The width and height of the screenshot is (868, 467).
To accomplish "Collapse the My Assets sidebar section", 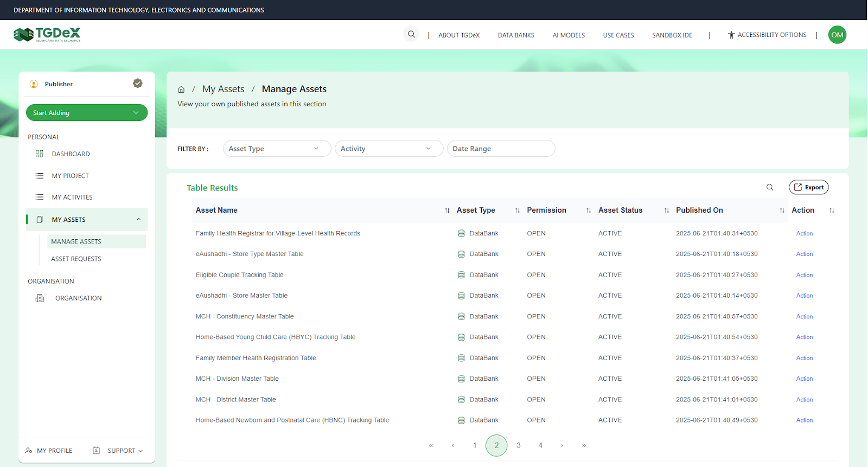I will [138, 220].
